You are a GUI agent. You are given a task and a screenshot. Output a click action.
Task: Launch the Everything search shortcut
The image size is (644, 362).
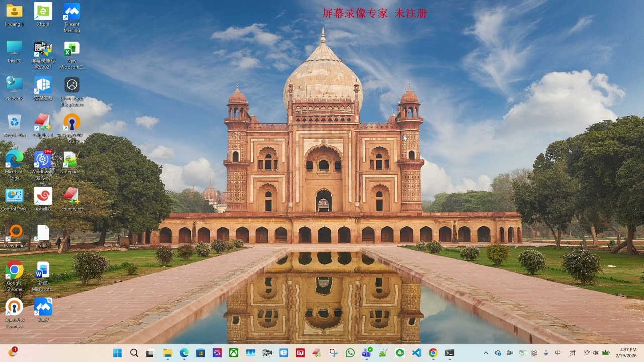pyautogui.click(x=14, y=236)
